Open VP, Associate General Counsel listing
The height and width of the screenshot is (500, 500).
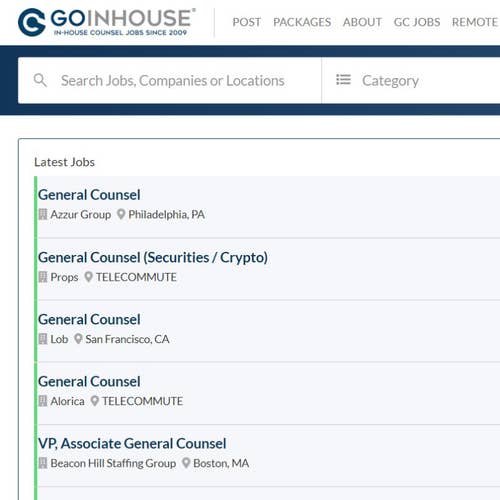132,444
